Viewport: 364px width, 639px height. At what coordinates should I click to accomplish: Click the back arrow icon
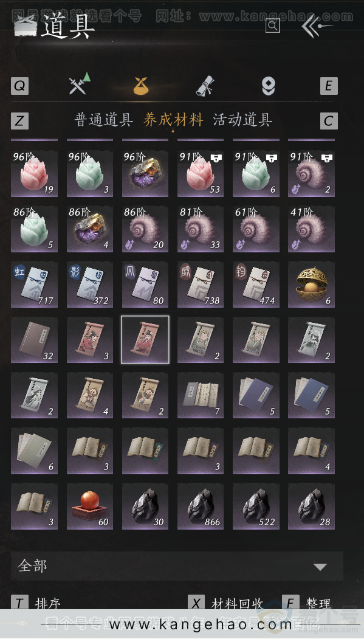[x=317, y=26]
